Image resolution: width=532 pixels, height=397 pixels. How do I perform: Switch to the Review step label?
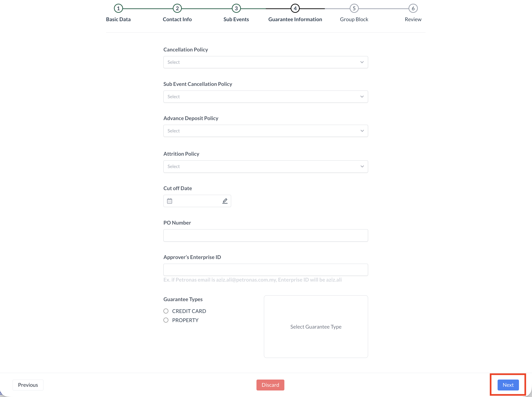(x=413, y=20)
